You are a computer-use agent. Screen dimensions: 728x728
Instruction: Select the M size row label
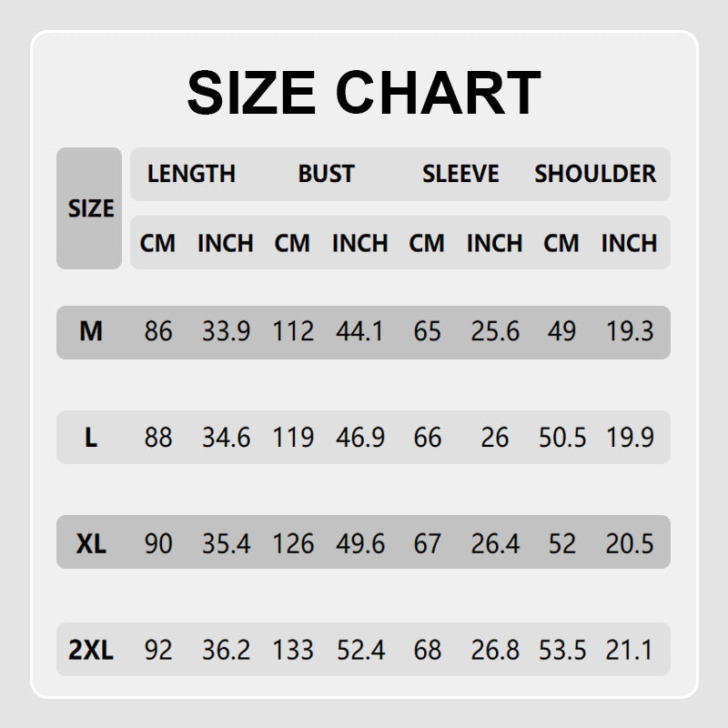[x=90, y=331]
